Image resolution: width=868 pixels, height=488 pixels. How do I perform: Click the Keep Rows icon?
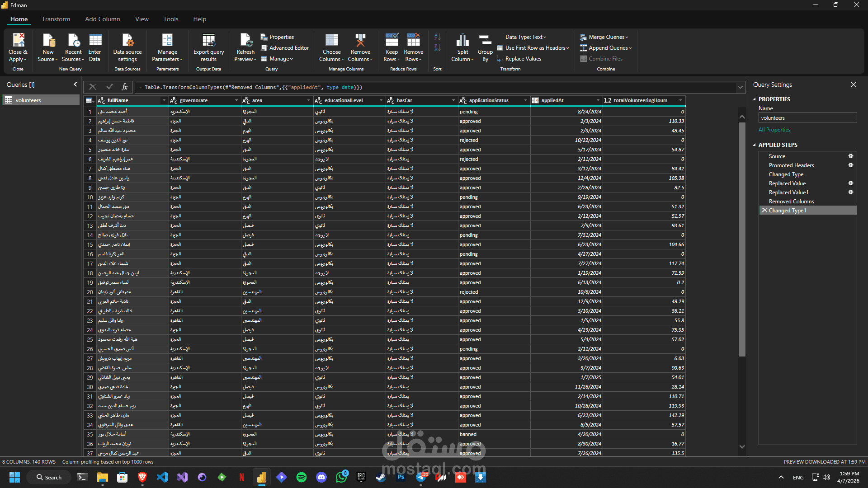pos(392,40)
